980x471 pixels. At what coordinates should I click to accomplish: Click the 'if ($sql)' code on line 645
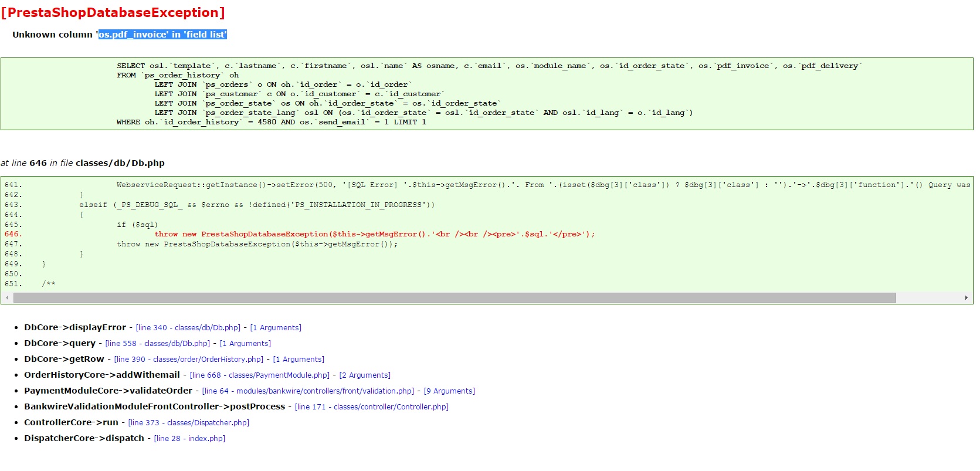click(137, 225)
